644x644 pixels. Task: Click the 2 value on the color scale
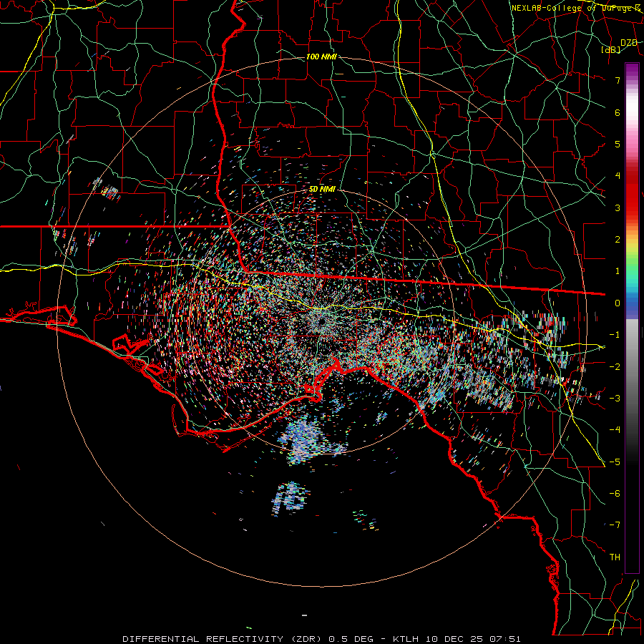point(618,240)
